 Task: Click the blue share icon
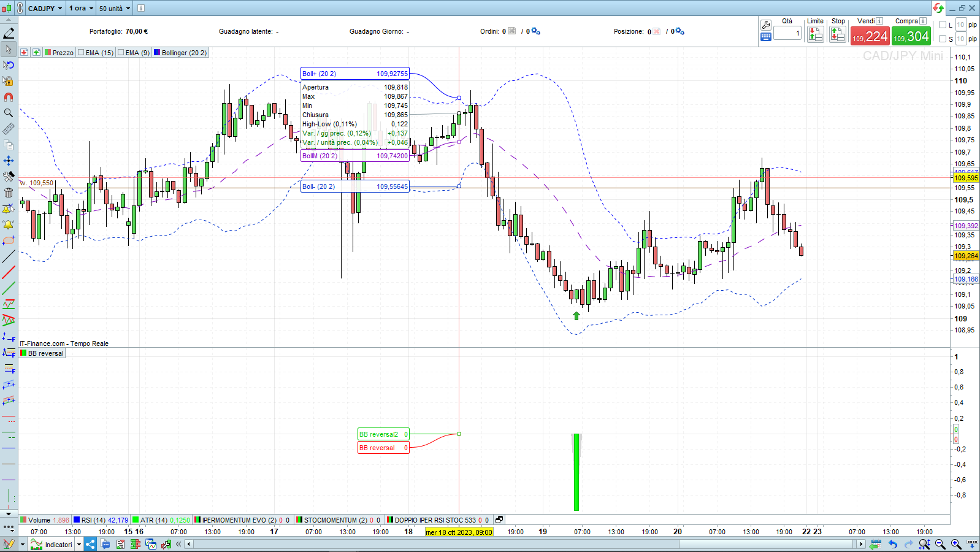tap(90, 544)
